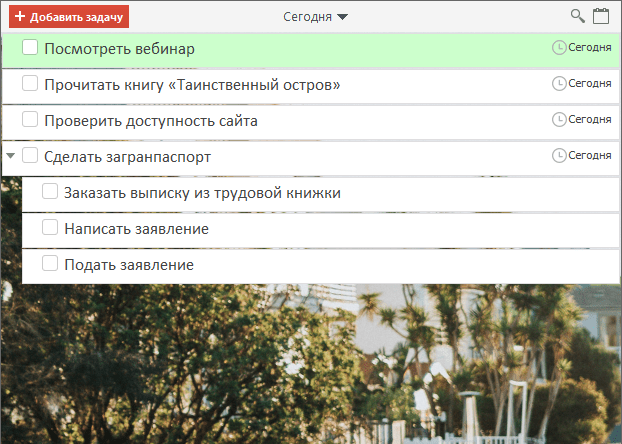The width and height of the screenshot is (622, 444).
Task: Mark Подать заявление subtask done
Action: [x=50, y=263]
